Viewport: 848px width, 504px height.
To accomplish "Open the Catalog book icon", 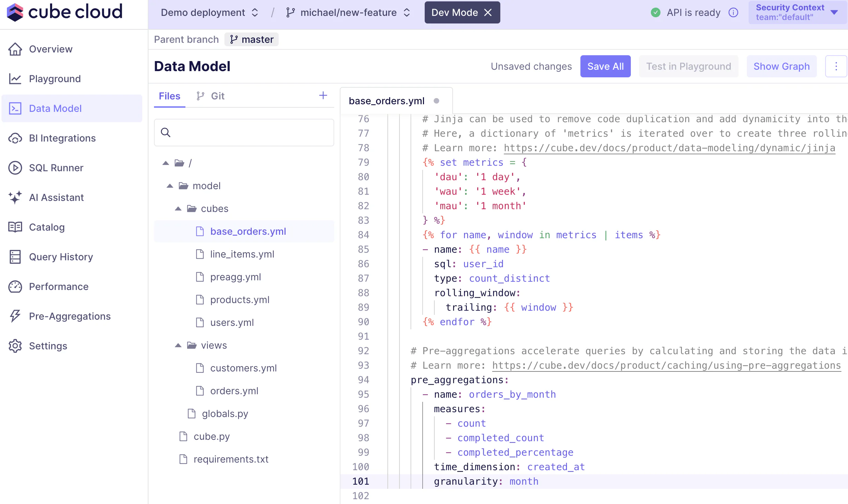I will tap(15, 227).
